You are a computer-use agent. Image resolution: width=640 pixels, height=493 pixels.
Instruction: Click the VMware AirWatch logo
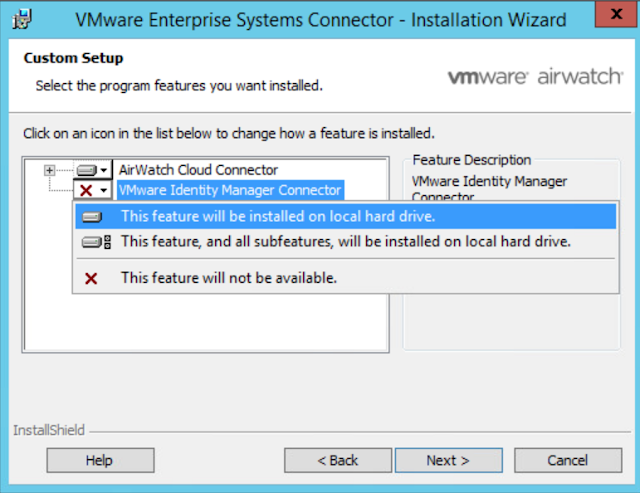pos(536,76)
